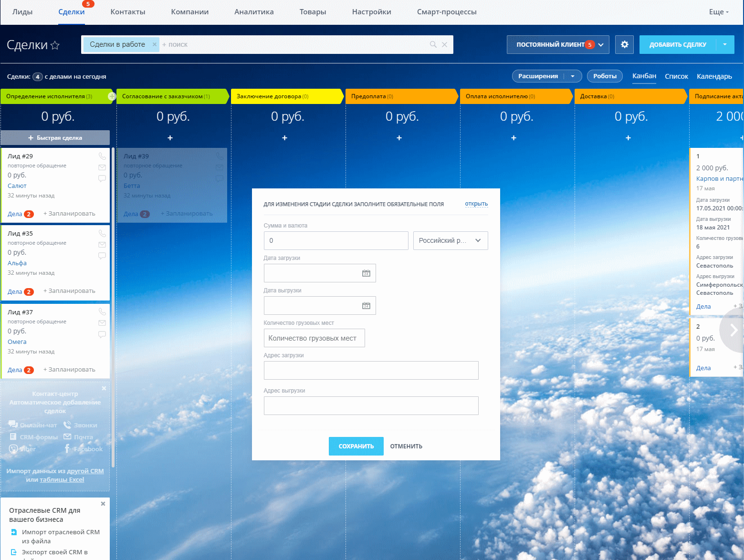Open the Дата выгрузки calendar picker
The image size is (744, 560).
[366, 306]
